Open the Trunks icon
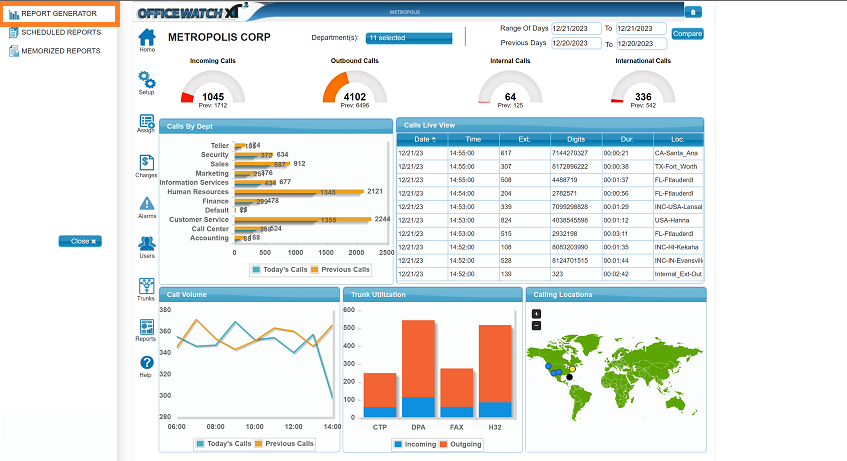Image resolution: width=847 pixels, height=461 pixels. [x=146, y=285]
